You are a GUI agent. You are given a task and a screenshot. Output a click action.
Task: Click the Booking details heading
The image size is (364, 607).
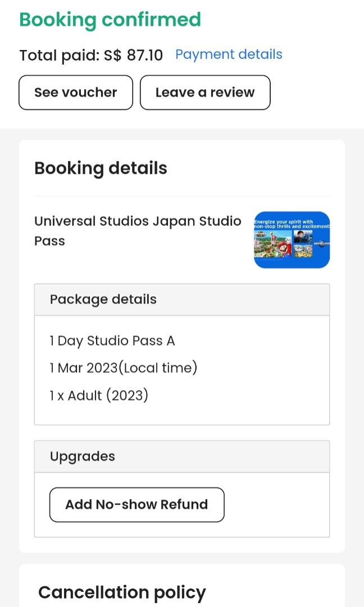[101, 168]
